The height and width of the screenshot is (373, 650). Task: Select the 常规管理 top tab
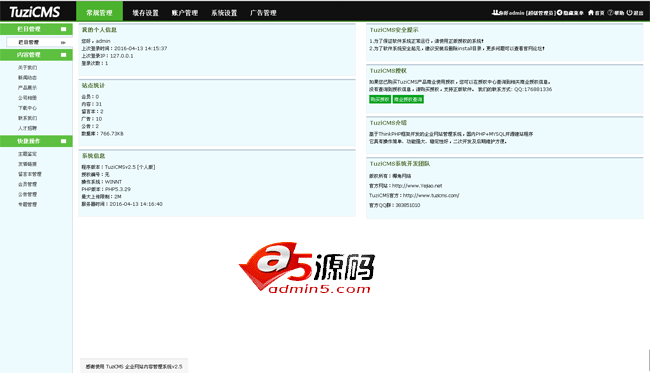coord(99,12)
